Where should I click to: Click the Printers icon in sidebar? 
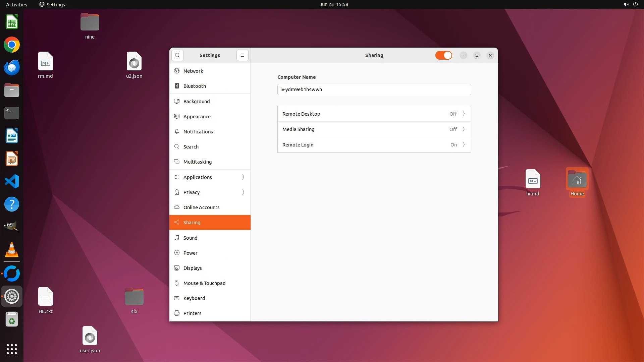coord(177,313)
